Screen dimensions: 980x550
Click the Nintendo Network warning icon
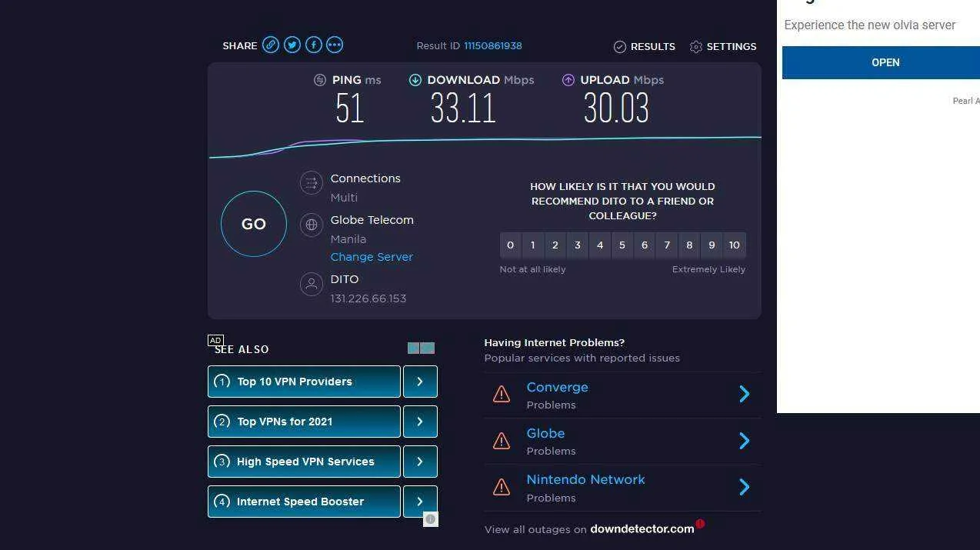(x=502, y=487)
